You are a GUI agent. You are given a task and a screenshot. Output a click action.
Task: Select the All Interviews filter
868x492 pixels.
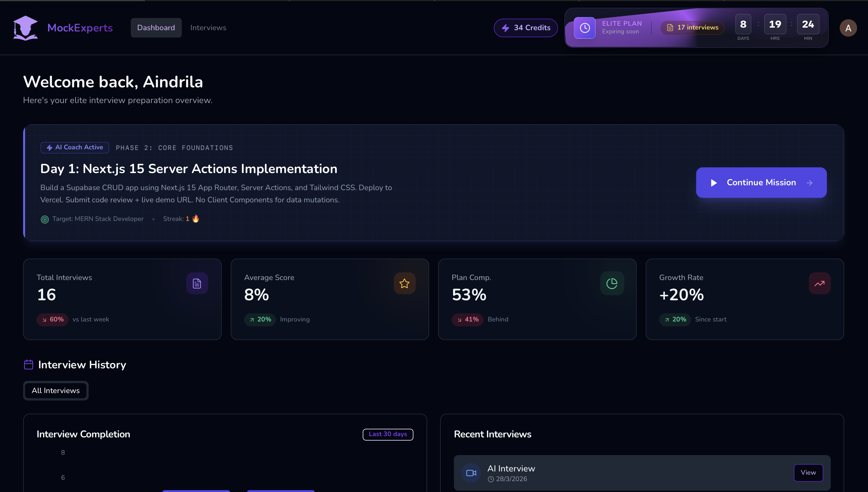[56, 391]
